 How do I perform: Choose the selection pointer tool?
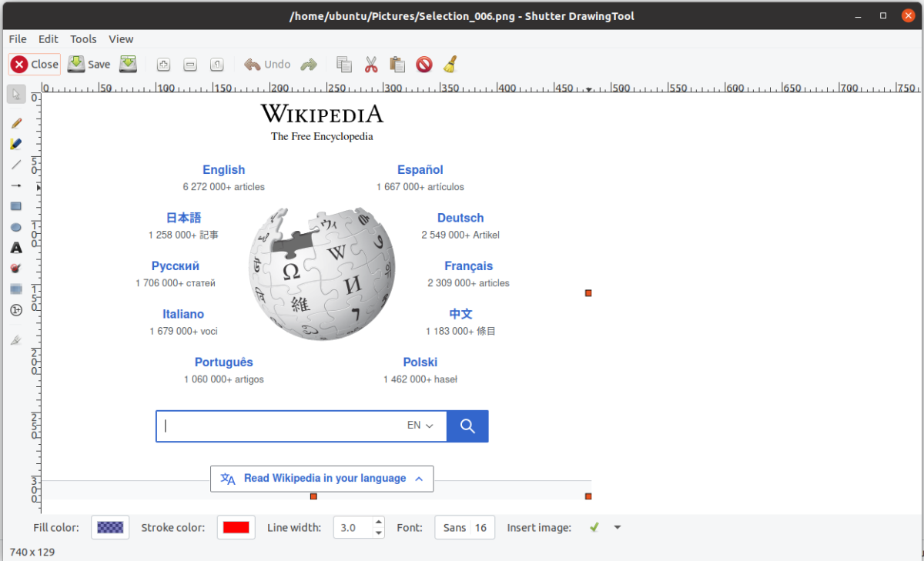[16, 95]
